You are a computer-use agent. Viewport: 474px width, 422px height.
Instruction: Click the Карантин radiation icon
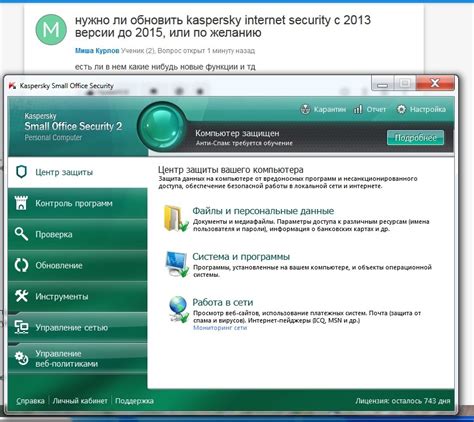[x=305, y=109]
